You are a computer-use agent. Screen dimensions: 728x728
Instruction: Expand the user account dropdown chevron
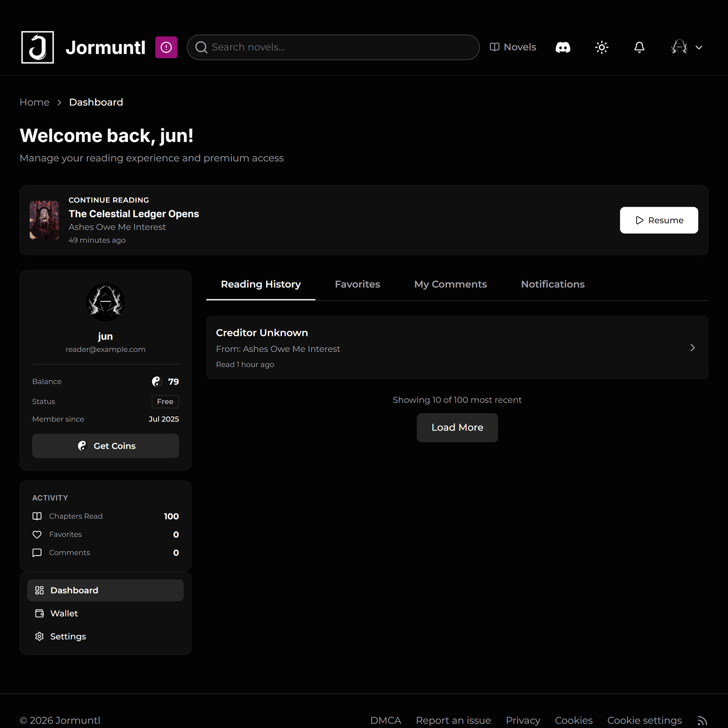pyautogui.click(x=699, y=47)
